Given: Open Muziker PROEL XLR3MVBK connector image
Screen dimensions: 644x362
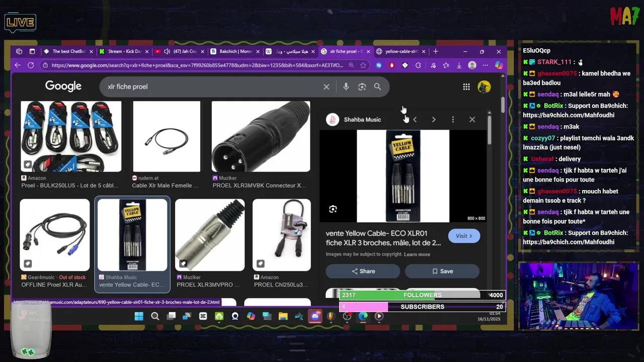Looking at the screenshot, I should (x=261, y=136).
